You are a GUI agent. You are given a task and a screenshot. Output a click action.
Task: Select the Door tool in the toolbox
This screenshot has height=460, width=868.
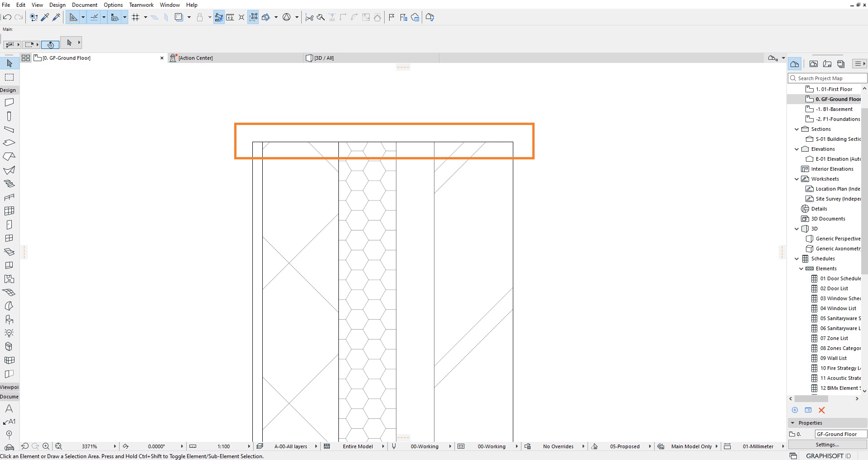point(9,225)
